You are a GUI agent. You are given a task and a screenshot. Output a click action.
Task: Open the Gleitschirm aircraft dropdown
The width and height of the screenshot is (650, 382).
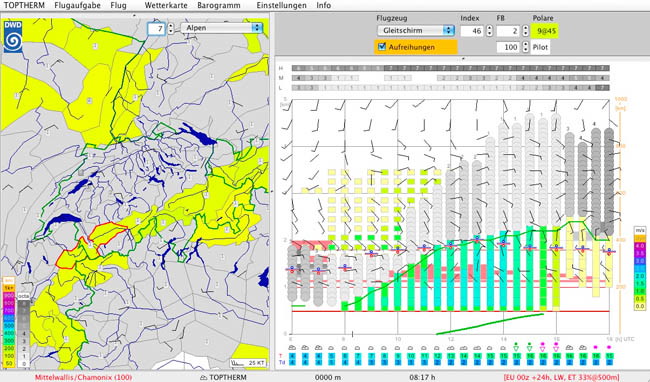(416, 30)
